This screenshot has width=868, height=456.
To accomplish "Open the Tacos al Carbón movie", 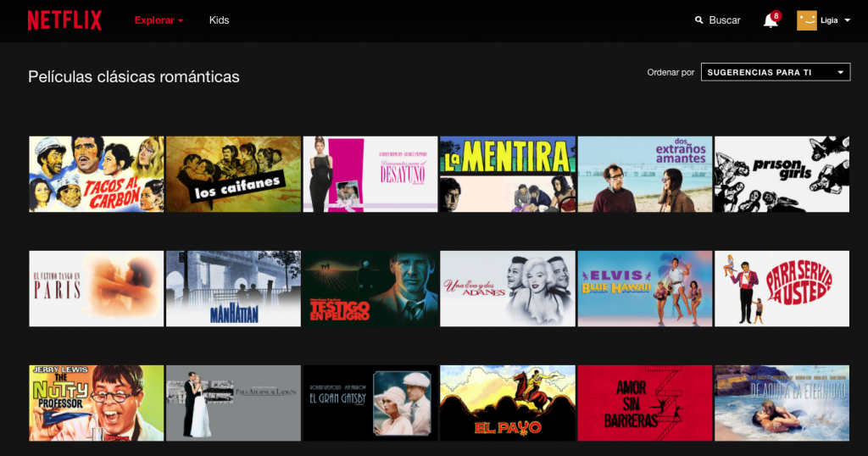I will [x=97, y=175].
